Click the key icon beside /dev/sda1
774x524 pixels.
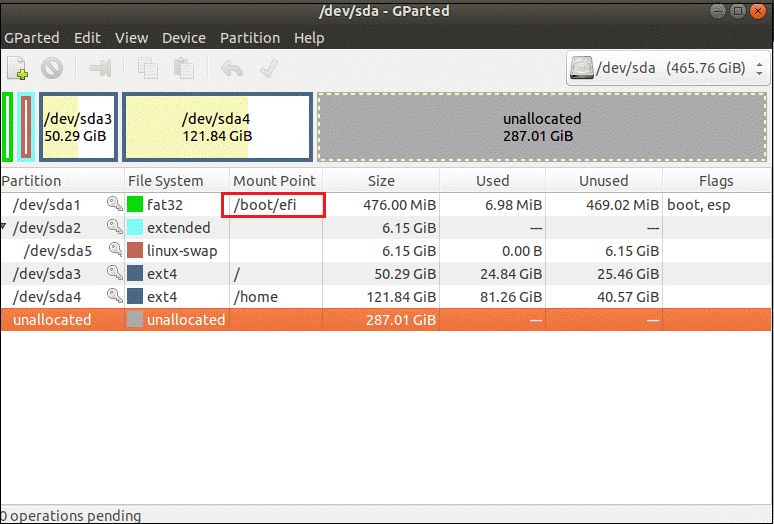tap(115, 204)
